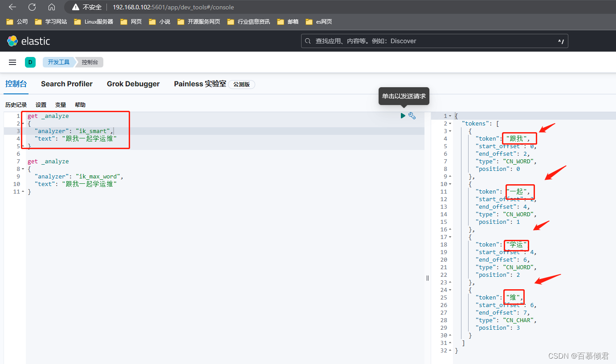
Task: Switch to the Search Profiler tab
Action: (67, 84)
